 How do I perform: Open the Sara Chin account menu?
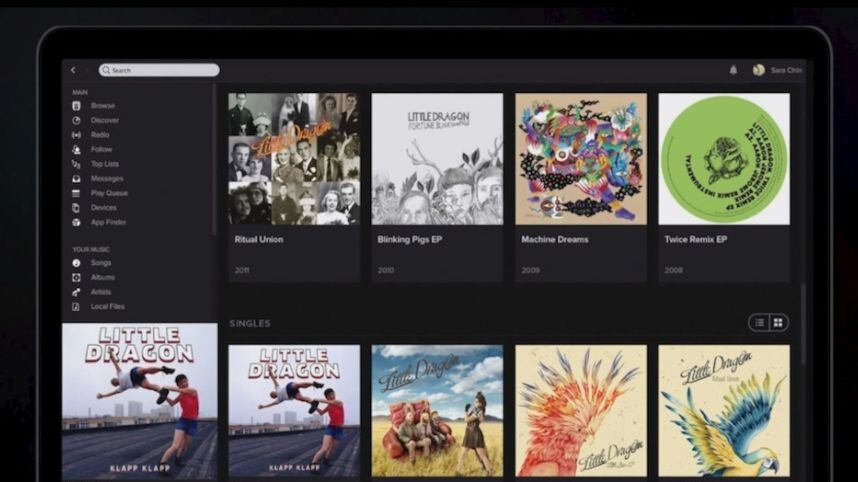click(778, 70)
